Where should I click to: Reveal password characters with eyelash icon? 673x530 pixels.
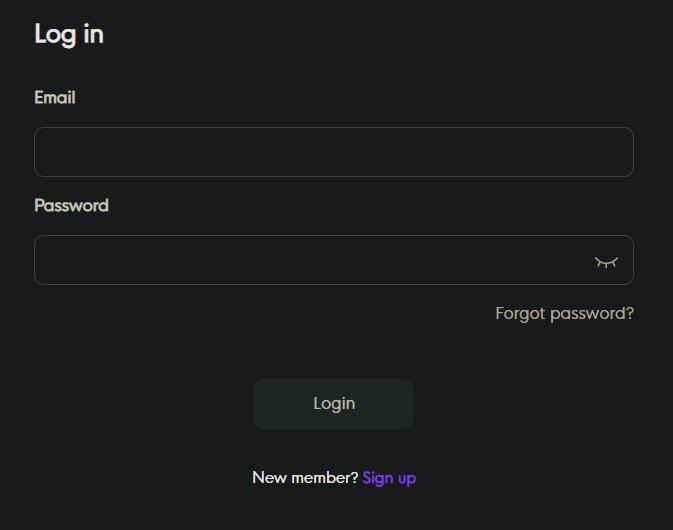pos(606,261)
